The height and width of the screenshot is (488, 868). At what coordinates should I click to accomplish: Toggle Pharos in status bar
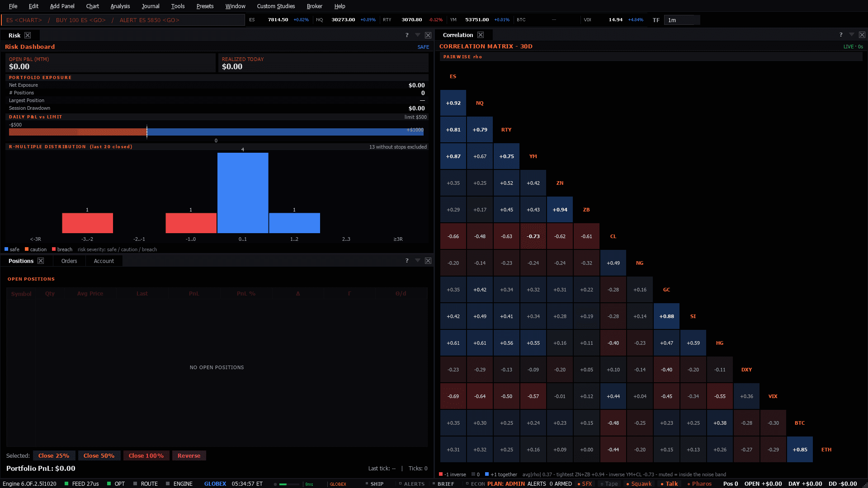tap(699, 483)
